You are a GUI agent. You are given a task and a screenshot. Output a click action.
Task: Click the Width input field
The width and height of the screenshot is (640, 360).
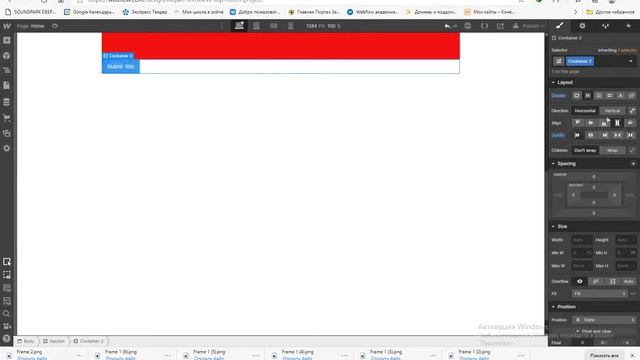(582, 240)
